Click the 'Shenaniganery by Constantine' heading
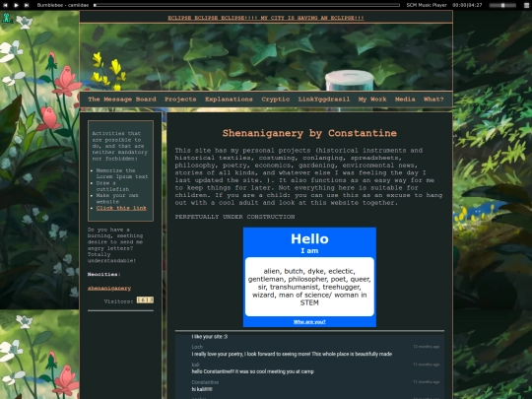The height and width of the screenshot is (399, 532). point(309,133)
